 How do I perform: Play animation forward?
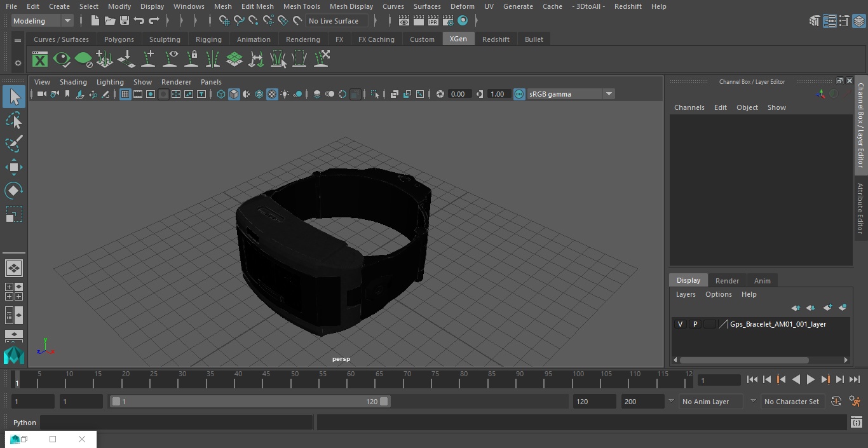[x=811, y=379]
